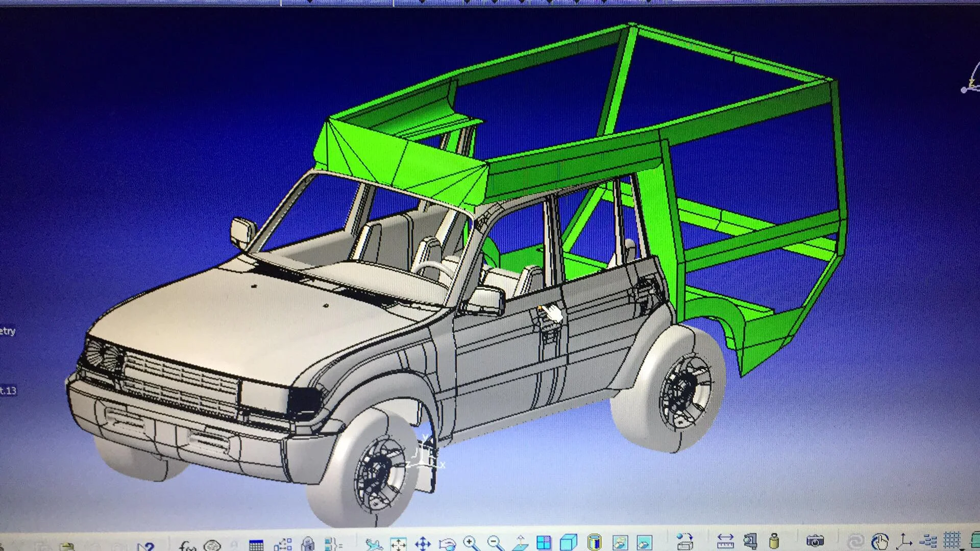Select the Rotate view tool
Viewport: 980px width, 551px height.
pos(447,544)
